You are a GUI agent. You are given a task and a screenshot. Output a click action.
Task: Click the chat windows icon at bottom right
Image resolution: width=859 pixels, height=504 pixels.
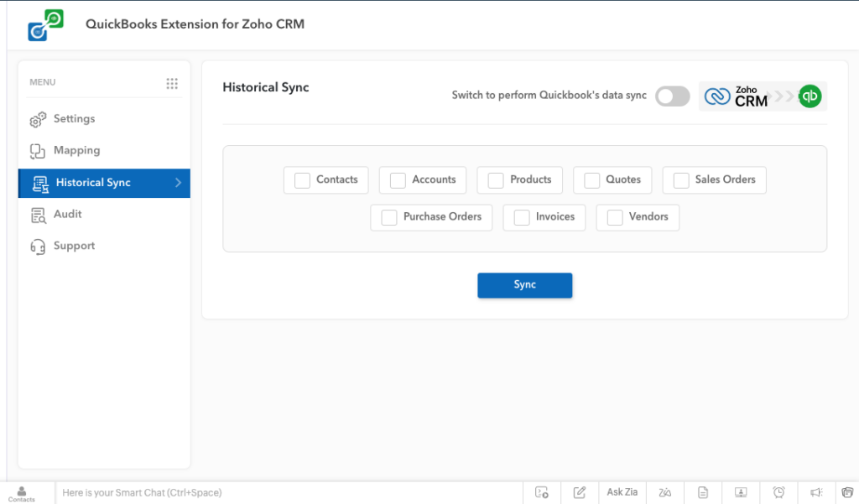click(x=847, y=492)
